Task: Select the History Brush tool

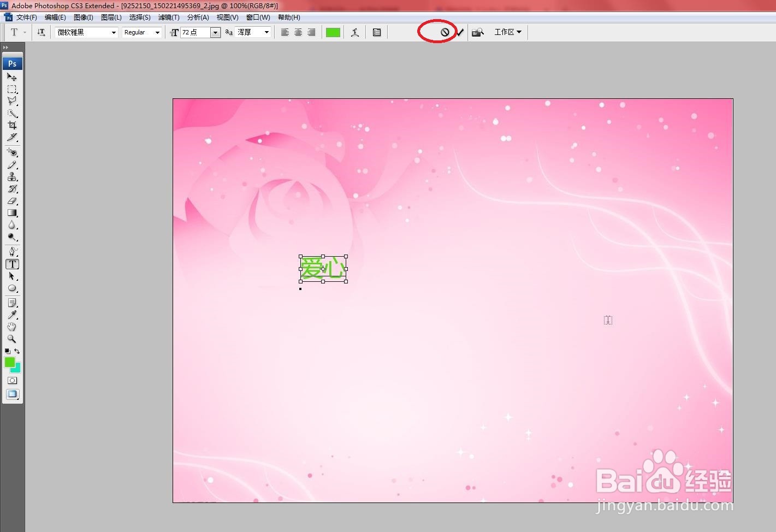Action: tap(12, 188)
